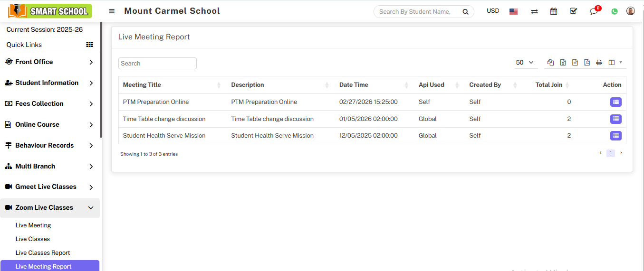Click the hamburger menu toggle icon
The image size is (644, 271).
point(112,11)
